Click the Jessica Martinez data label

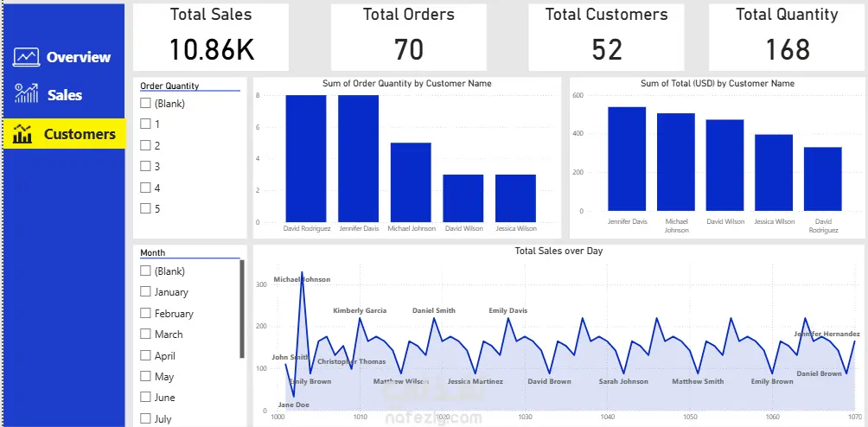pos(475,382)
